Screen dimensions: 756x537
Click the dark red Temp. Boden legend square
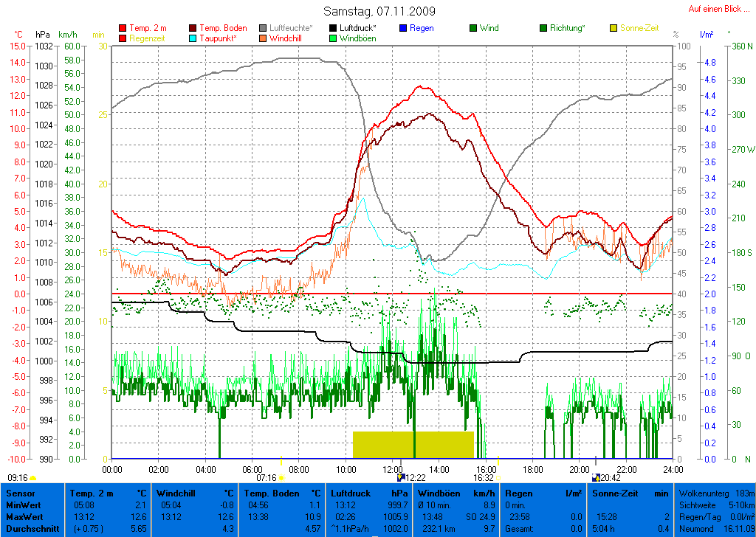point(193,28)
